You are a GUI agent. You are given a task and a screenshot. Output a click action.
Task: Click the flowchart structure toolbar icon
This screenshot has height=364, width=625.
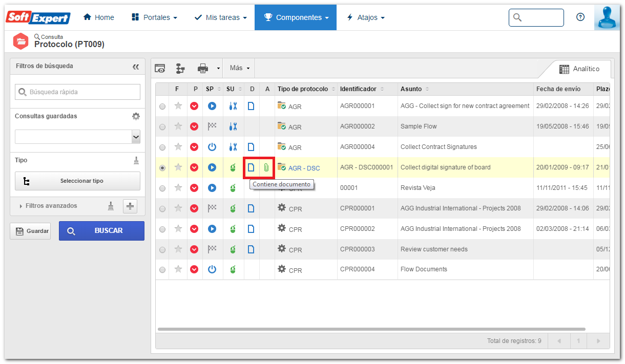coord(180,68)
